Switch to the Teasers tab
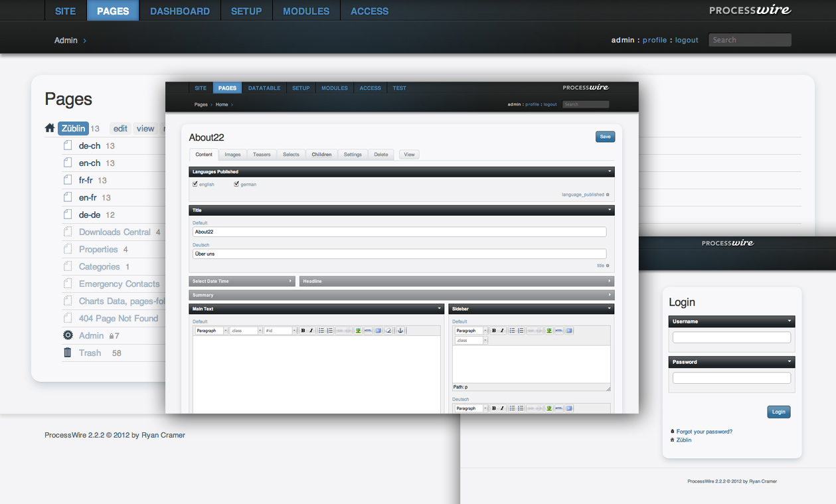Screen dimensions: 836x504 (262, 155)
